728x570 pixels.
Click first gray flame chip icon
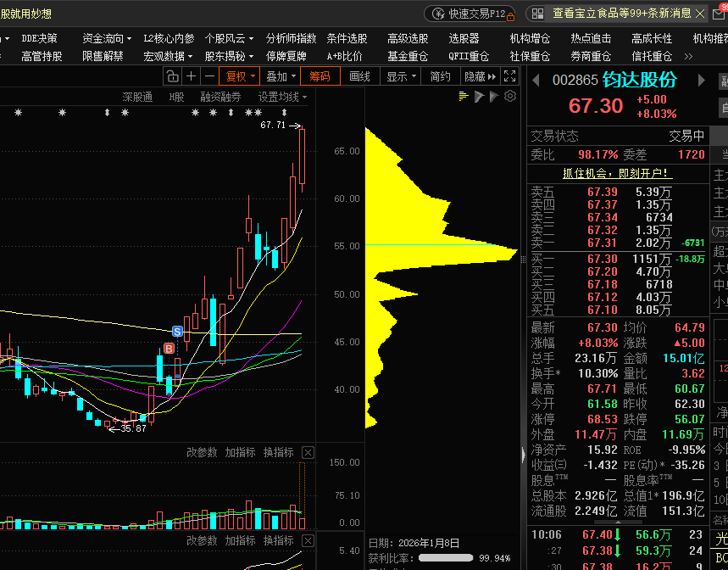coord(479,96)
